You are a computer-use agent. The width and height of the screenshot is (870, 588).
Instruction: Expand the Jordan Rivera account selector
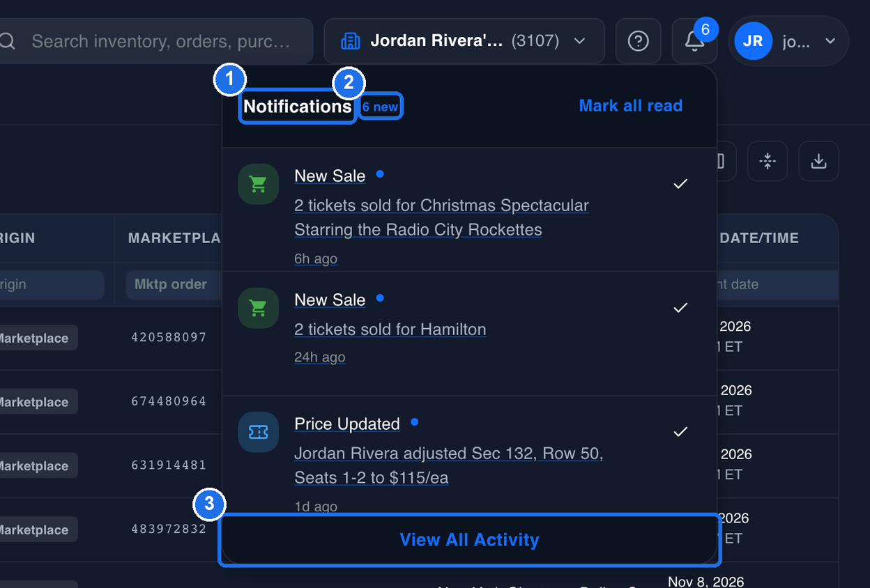(464, 41)
